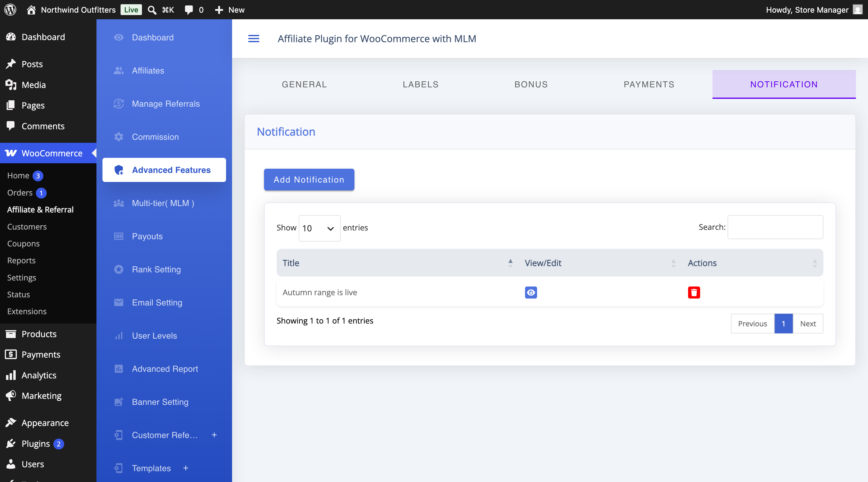Click the Payouts money icon
This screenshot has height=482, width=868.
pos(119,236)
